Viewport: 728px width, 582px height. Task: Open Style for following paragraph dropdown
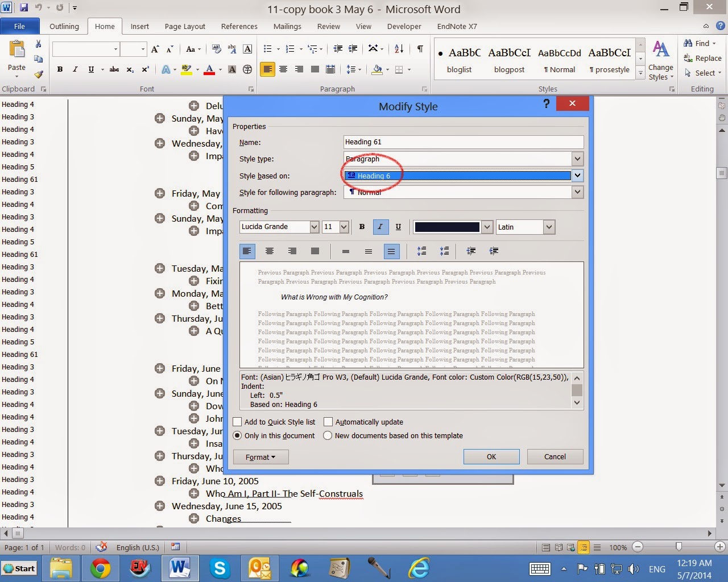(x=577, y=192)
